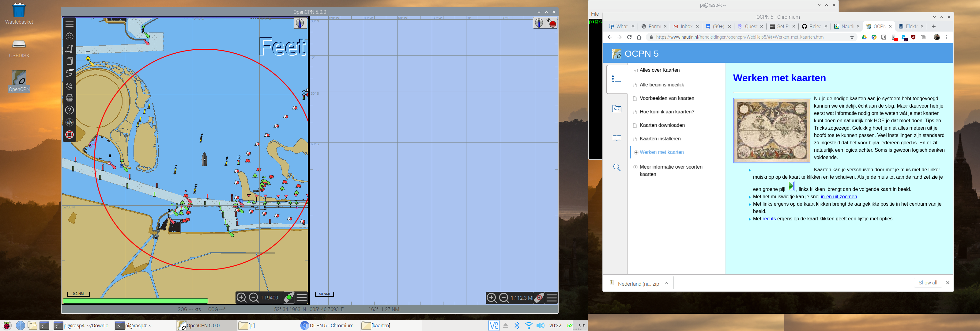Follow the 'rechts' link
This screenshot has width=980, height=331.
(769, 219)
